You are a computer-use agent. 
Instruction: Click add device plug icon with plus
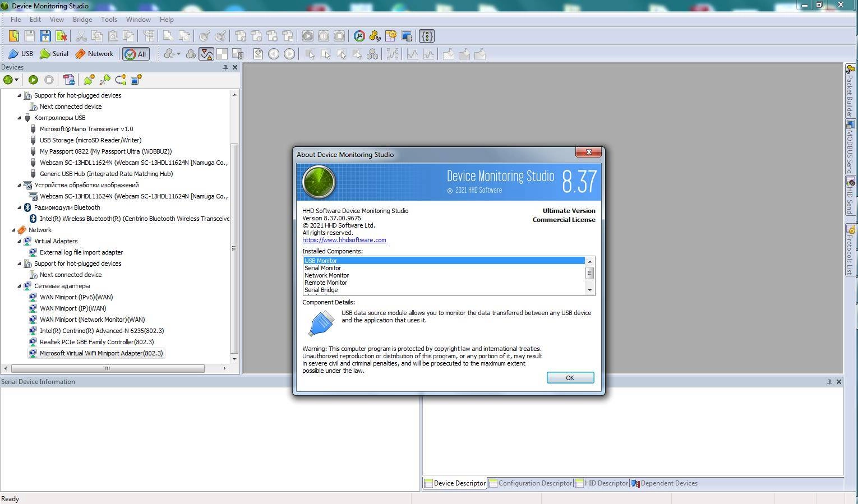89,80
